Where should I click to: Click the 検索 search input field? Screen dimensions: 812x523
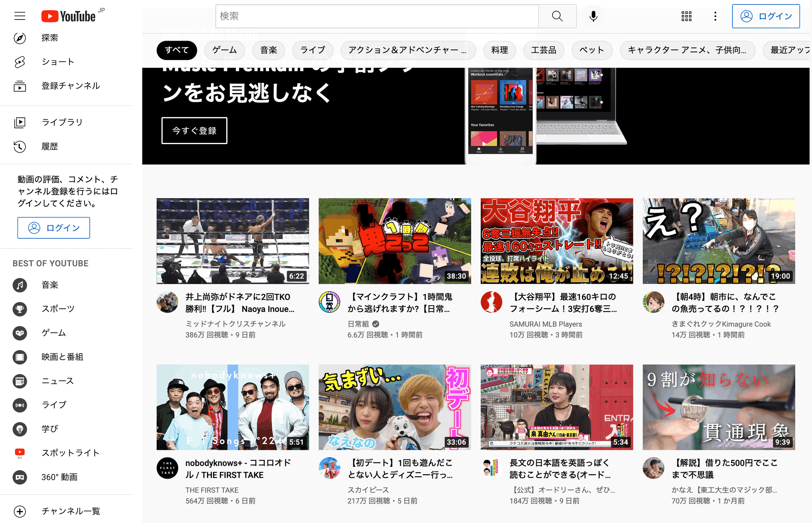coord(377,16)
